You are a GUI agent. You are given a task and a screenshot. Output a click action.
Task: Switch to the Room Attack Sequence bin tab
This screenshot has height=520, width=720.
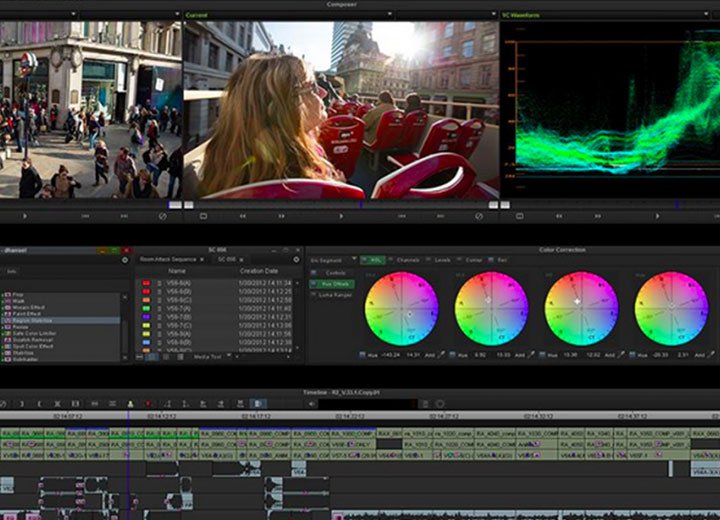point(168,260)
